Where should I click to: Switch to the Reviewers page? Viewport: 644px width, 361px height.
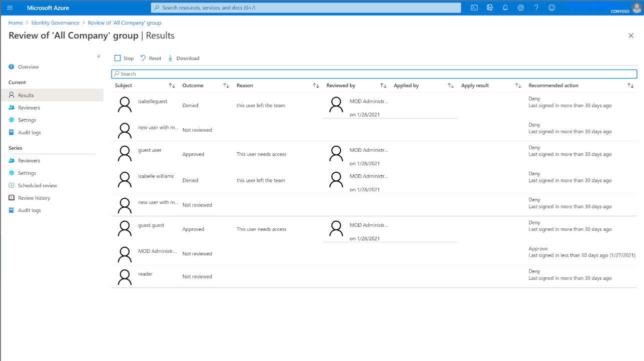click(x=29, y=107)
